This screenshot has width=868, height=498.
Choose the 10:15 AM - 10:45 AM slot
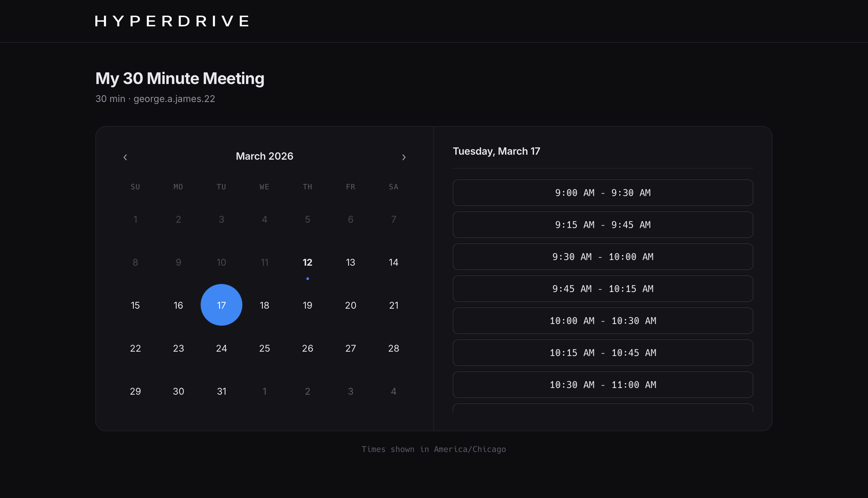[603, 353]
